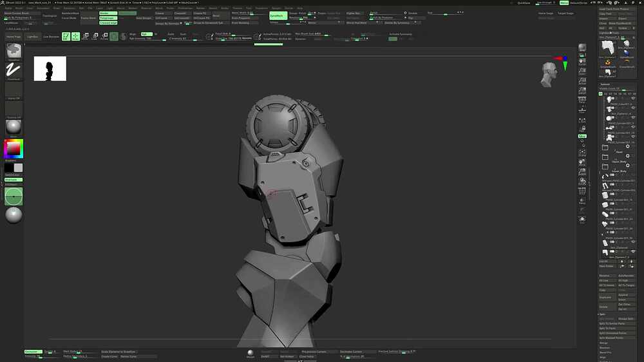Image resolution: width=644 pixels, height=362 pixels.
Task: Pick a color in the color picker
Action: click(14, 149)
